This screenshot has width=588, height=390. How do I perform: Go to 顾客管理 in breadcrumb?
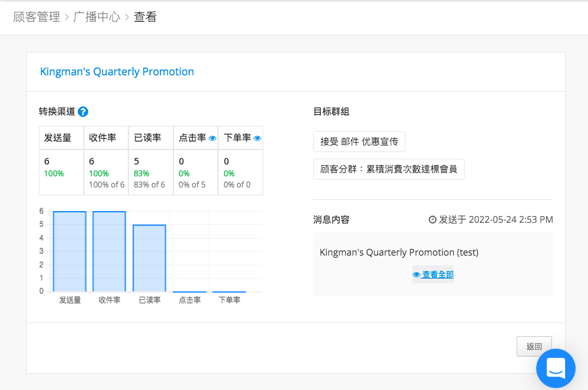pos(37,17)
